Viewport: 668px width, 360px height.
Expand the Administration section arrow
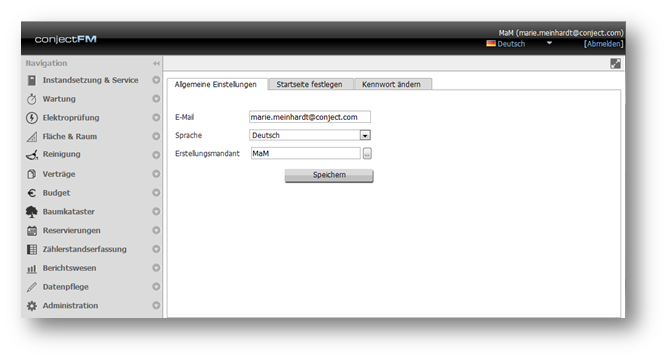(156, 305)
